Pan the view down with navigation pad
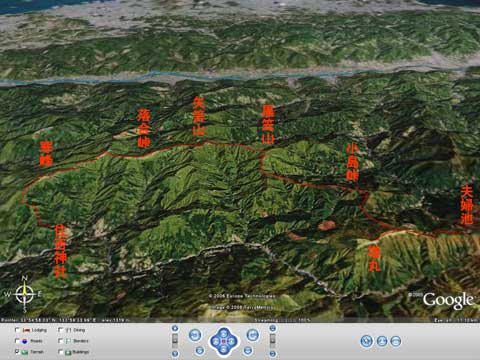The image size is (480, 360). (224, 349)
